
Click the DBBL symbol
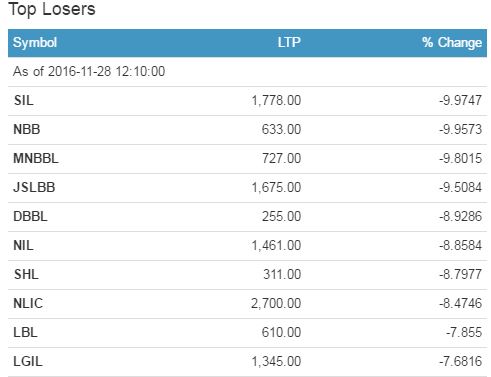coord(30,216)
